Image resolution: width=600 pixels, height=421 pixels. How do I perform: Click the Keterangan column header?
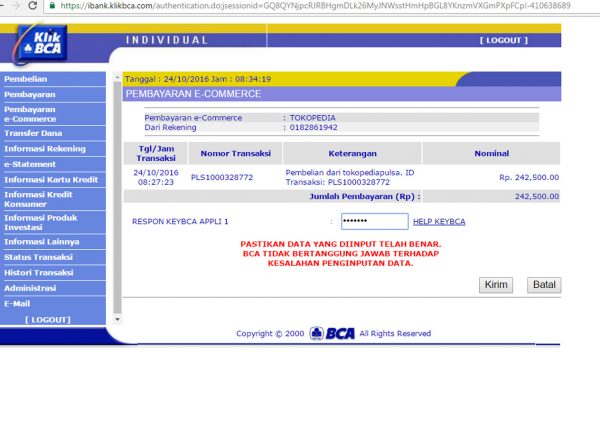(x=352, y=153)
